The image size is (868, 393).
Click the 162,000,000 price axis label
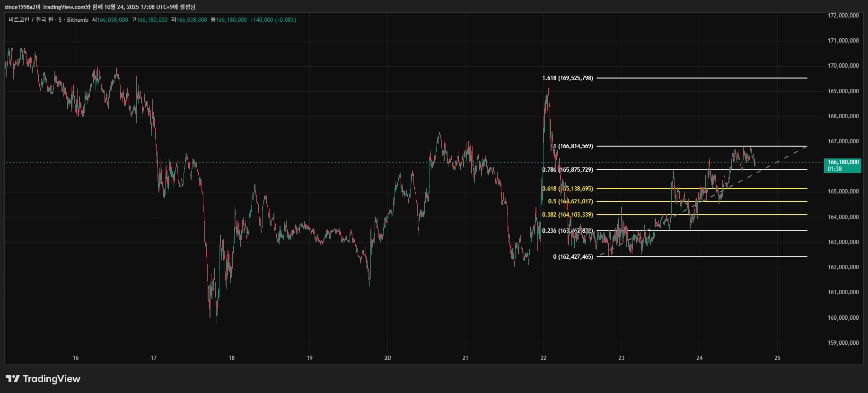click(x=843, y=267)
